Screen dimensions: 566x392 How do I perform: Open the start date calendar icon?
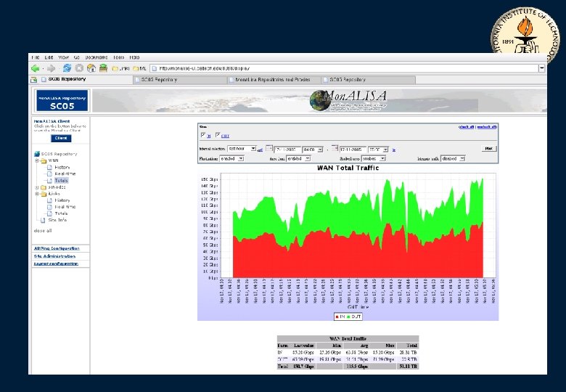(269, 148)
